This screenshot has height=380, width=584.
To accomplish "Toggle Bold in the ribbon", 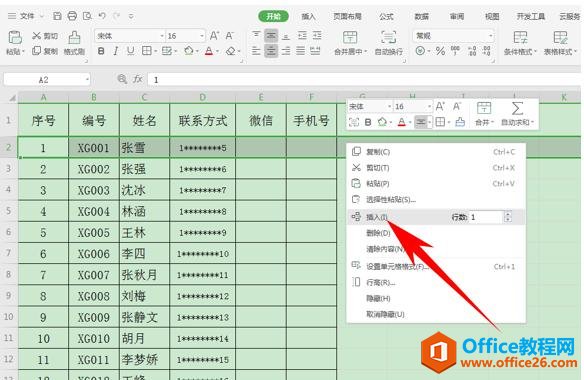I will (x=101, y=51).
